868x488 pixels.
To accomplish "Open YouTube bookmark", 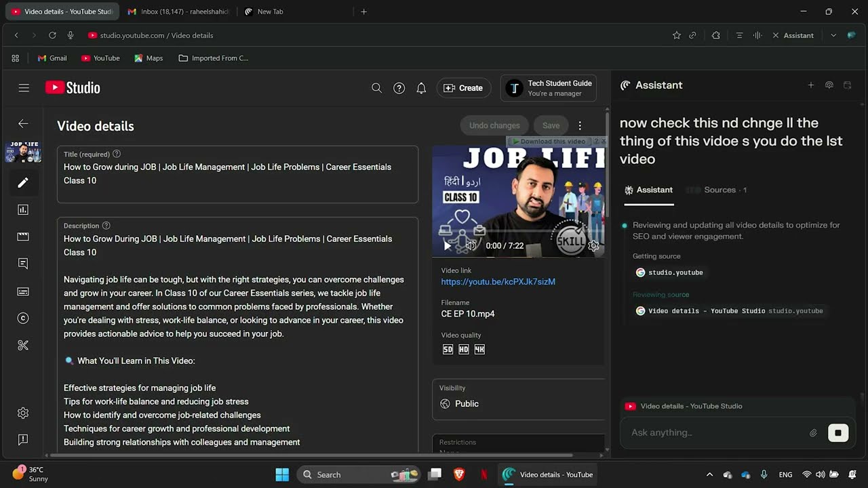I will click(100, 58).
